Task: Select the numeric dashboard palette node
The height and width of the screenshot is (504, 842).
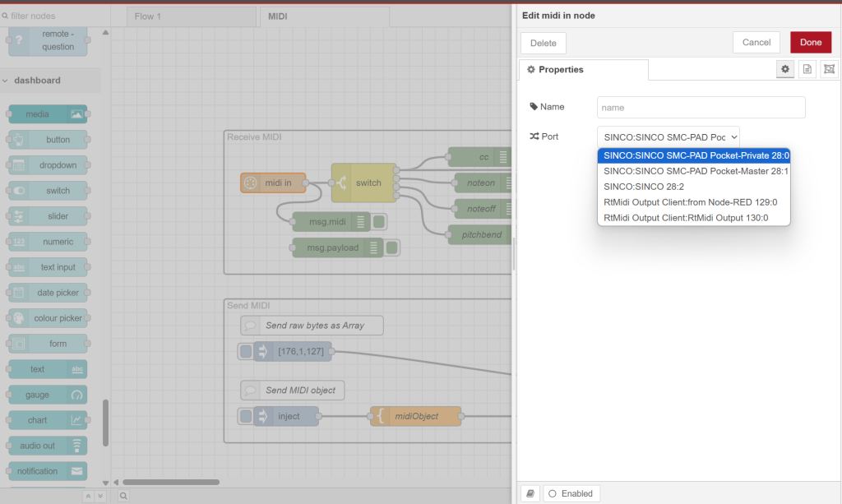Action: pyautogui.click(x=48, y=242)
